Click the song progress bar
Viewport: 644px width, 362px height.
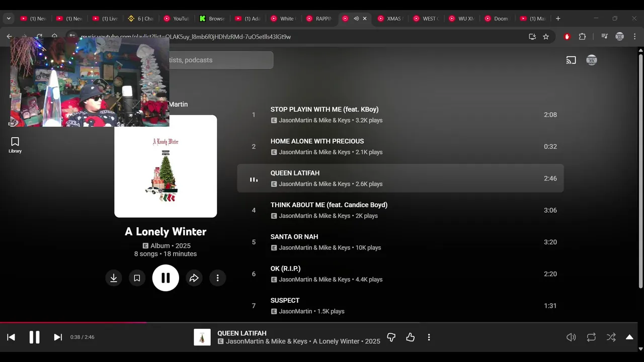(x=318, y=323)
